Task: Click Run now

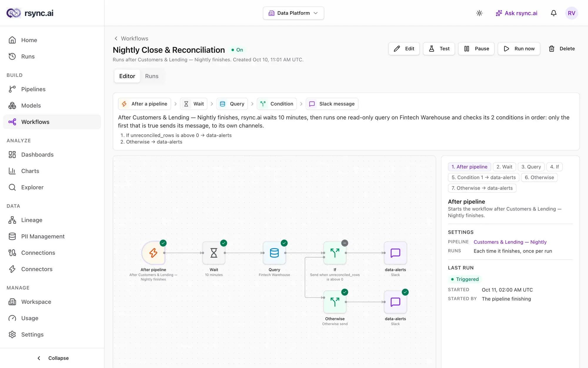Action: [519, 49]
